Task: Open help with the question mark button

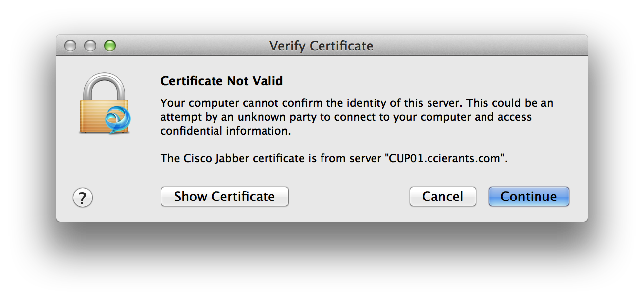Action: 83,198
